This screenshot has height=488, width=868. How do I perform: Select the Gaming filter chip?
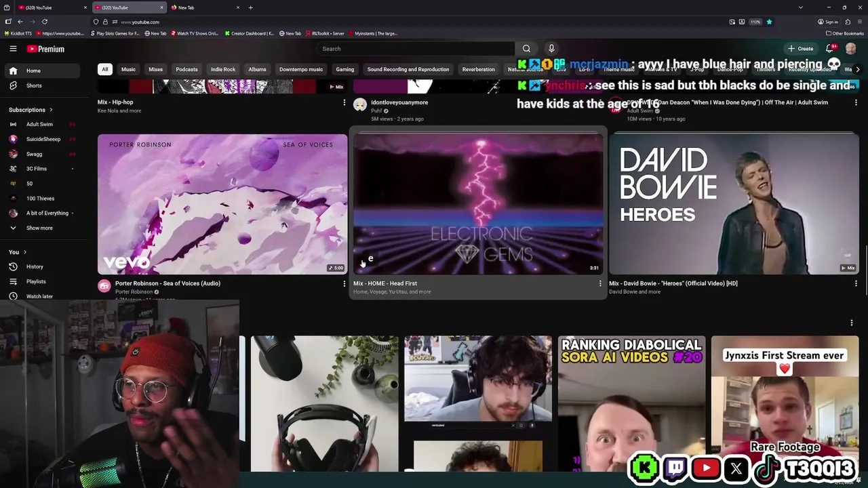(344, 69)
